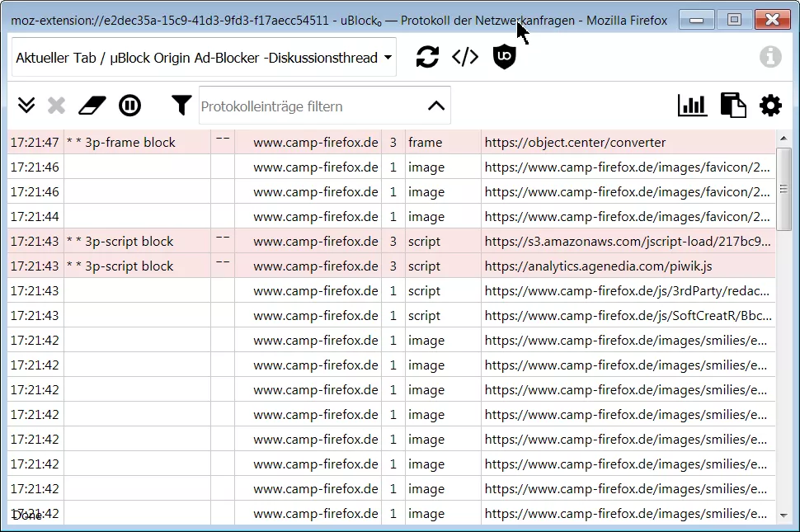Click the s3.amazonaws.com jscript-load URL entry
The width and height of the screenshot is (800, 532).
(x=628, y=242)
